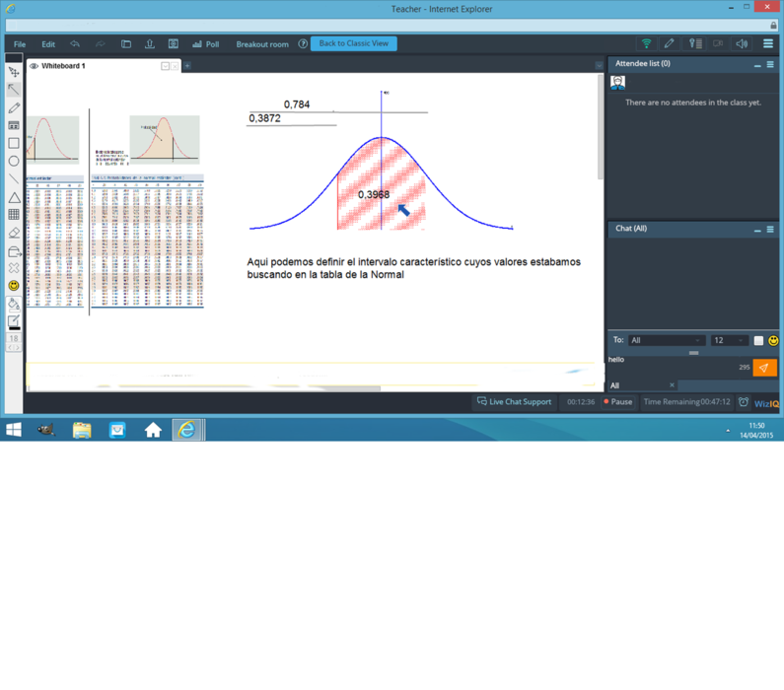Open the chat recipient 'All' dropdown
Viewport: 784px width, 690px height.
point(666,340)
